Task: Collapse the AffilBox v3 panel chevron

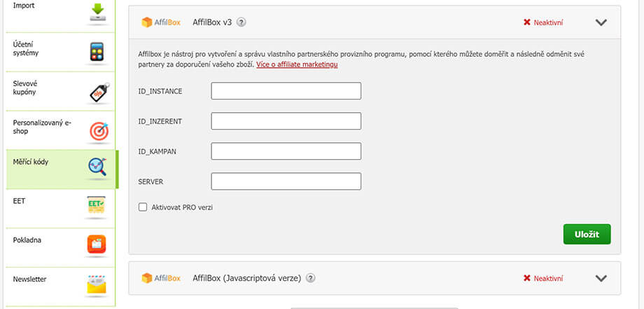Action: tap(601, 22)
